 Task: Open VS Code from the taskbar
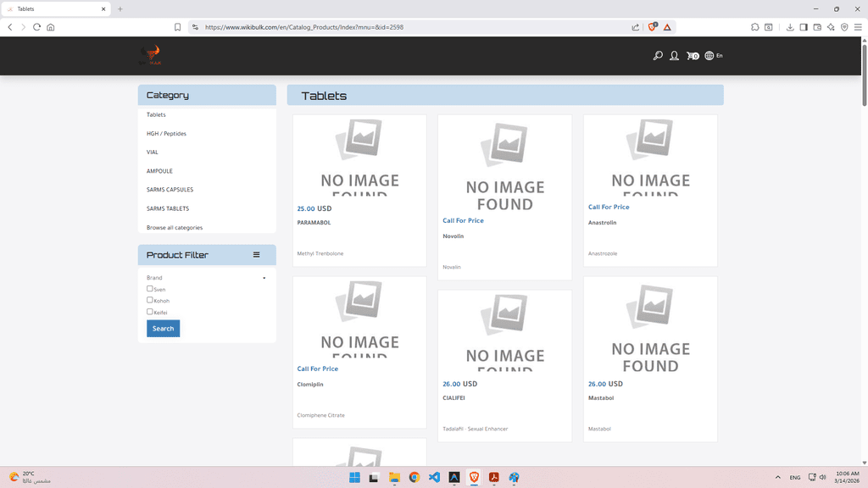click(x=434, y=478)
